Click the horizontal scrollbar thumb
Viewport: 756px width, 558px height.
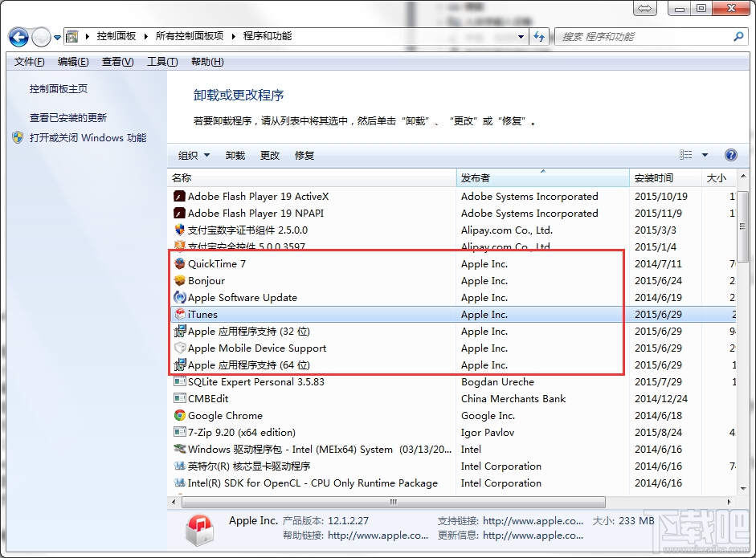[394, 502]
